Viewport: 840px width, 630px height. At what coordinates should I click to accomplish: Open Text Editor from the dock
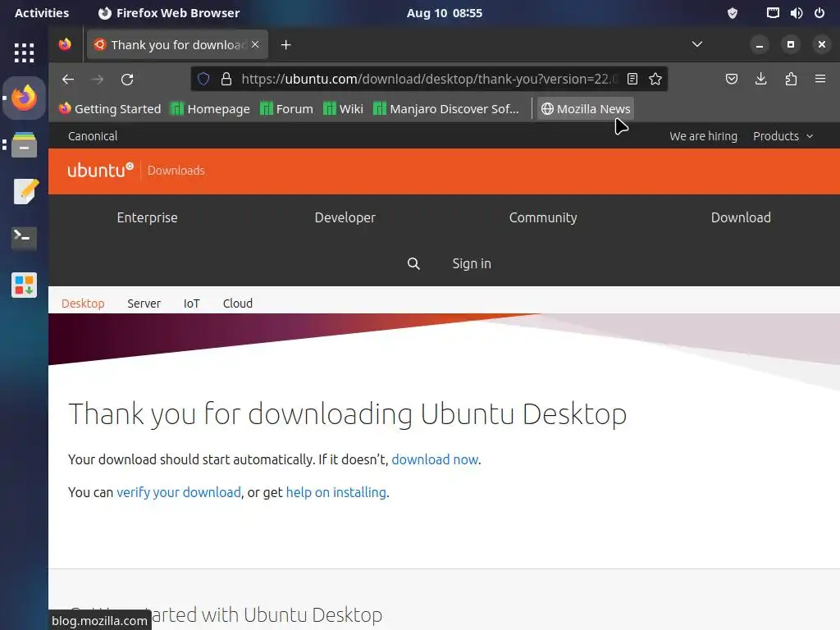coord(24,191)
